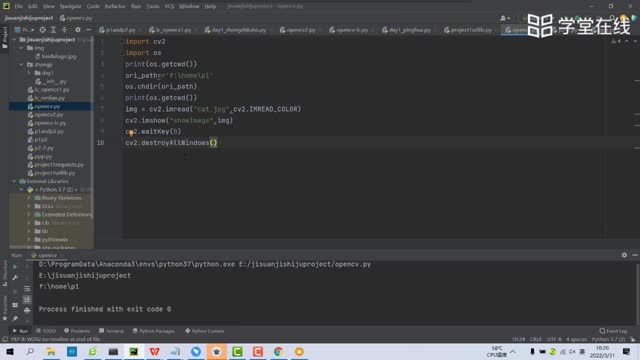Open the Run menu

click(136, 7)
